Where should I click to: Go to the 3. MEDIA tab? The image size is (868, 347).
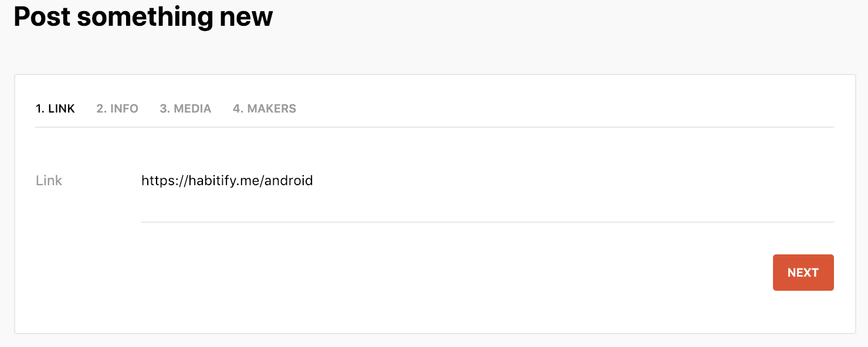point(185,108)
